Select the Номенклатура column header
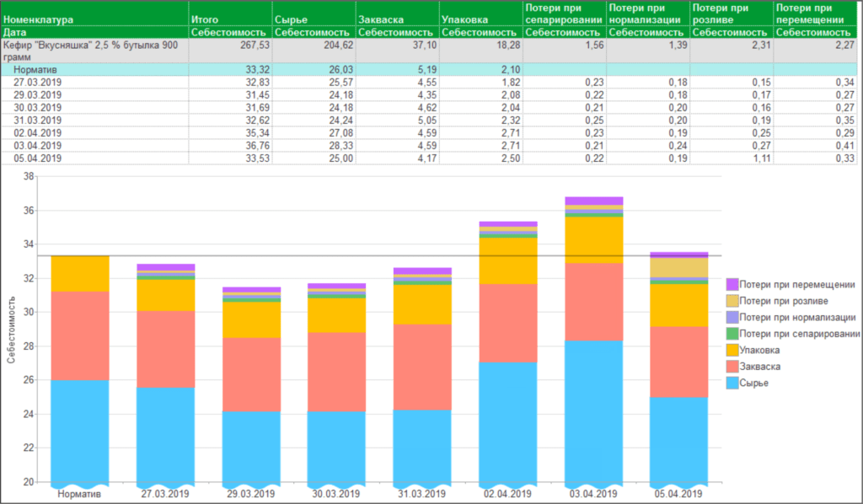 [x=94, y=13]
